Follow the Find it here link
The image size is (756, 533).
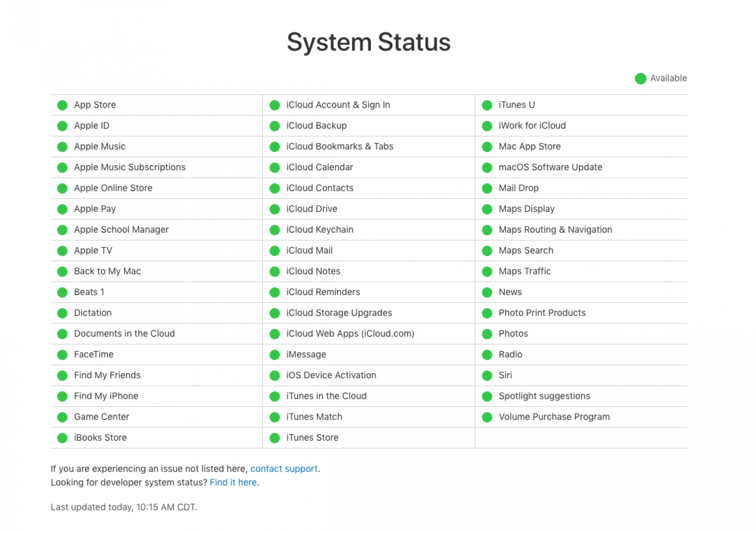click(x=233, y=483)
